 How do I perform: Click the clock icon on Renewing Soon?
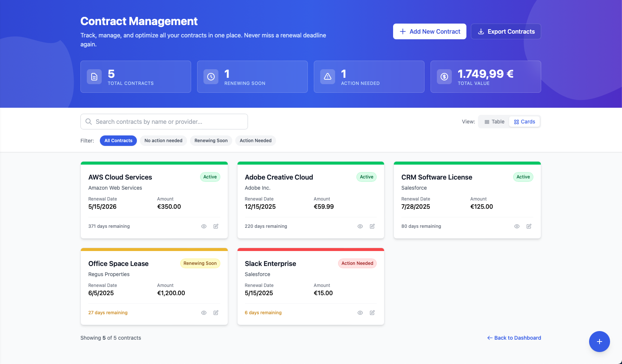(x=211, y=77)
